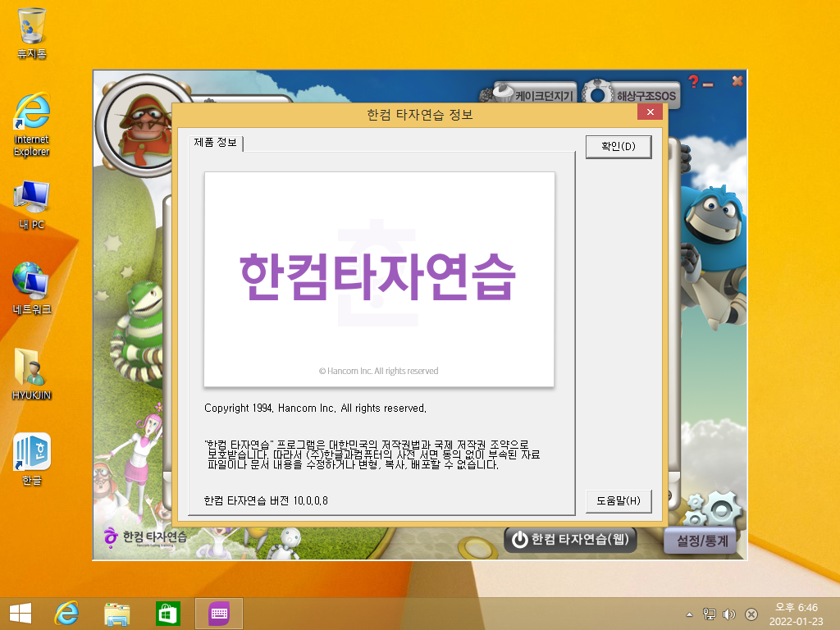This screenshot has height=630, width=840.
Task: Click the 한컴 타자연습(웹) power button
Action: 570,539
